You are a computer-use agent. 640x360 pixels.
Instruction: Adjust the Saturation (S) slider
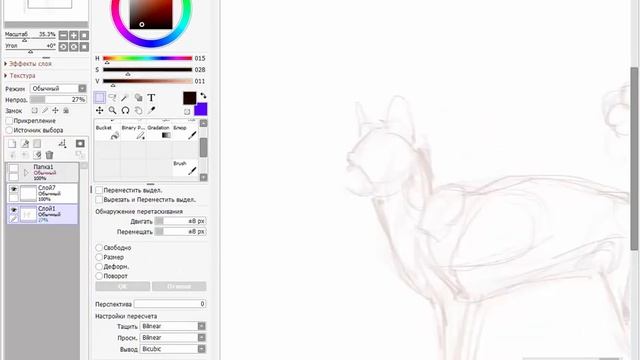pos(147,70)
